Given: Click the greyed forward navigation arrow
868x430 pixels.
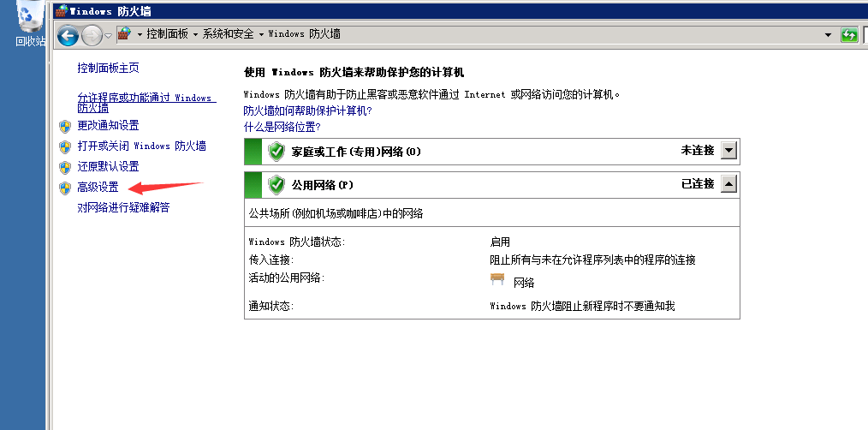Looking at the screenshot, I should [x=92, y=36].
